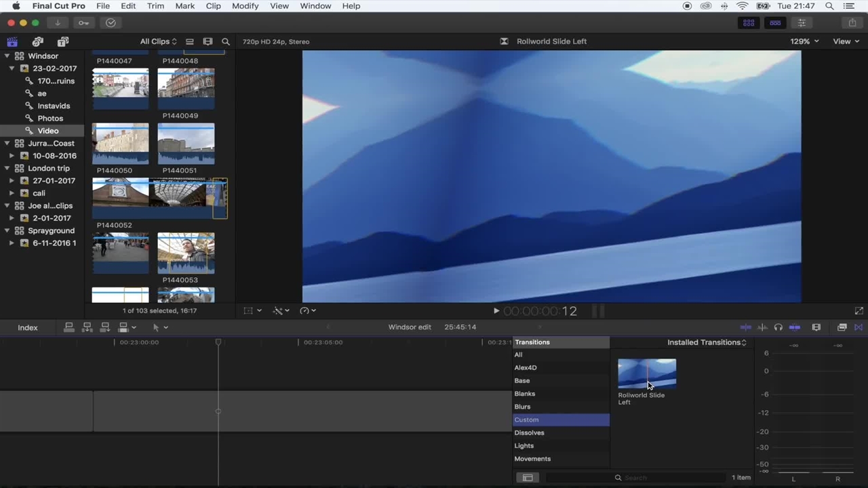Open the Titles and Generators sidebar
The image size is (868, 488).
(x=63, y=42)
